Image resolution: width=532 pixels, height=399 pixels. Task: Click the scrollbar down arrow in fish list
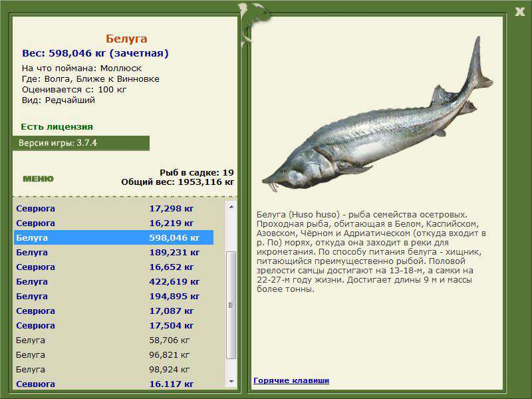(231, 381)
